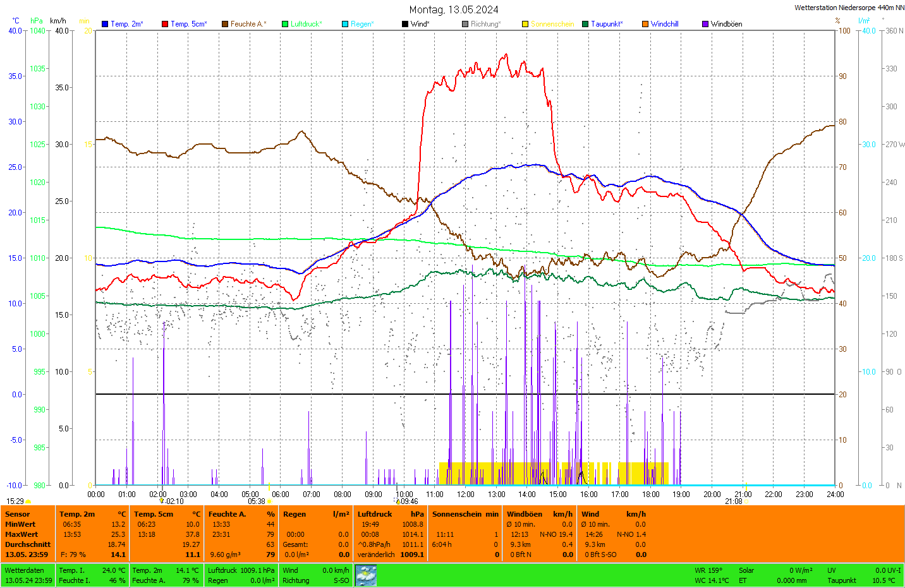Click the Sonnenschein header in data table

pos(457,514)
